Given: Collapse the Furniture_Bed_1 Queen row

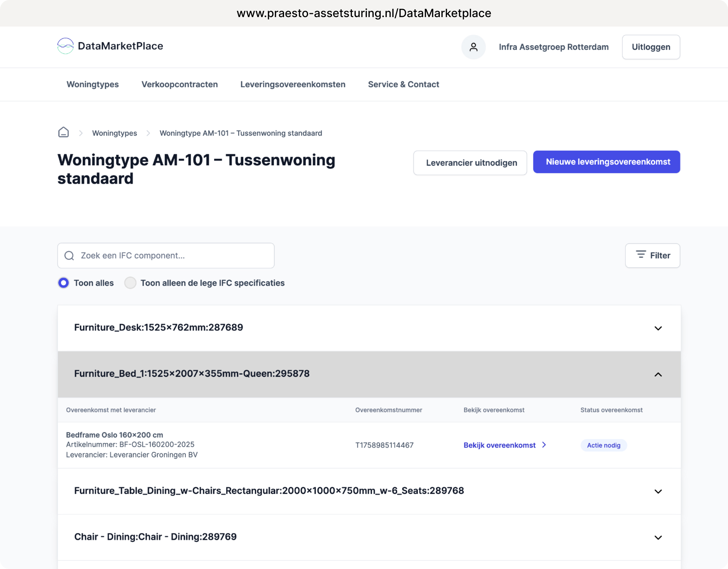Looking at the screenshot, I should tap(658, 374).
